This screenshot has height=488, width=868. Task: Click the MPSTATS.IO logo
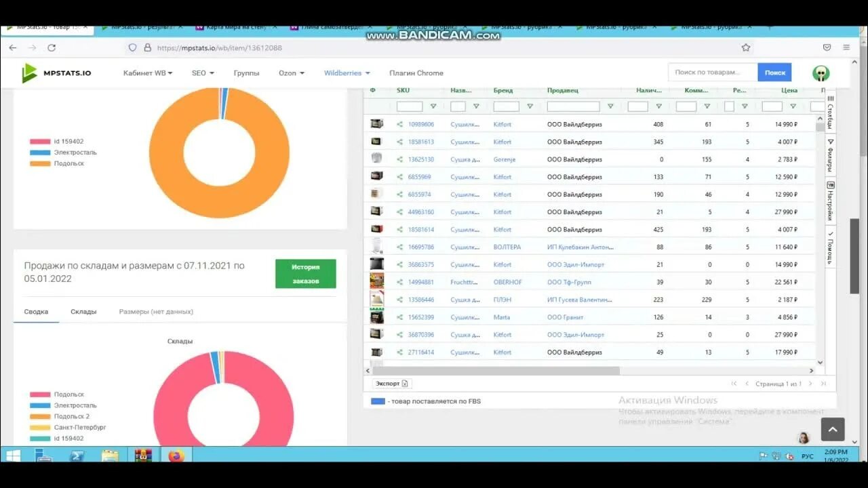[x=56, y=73]
